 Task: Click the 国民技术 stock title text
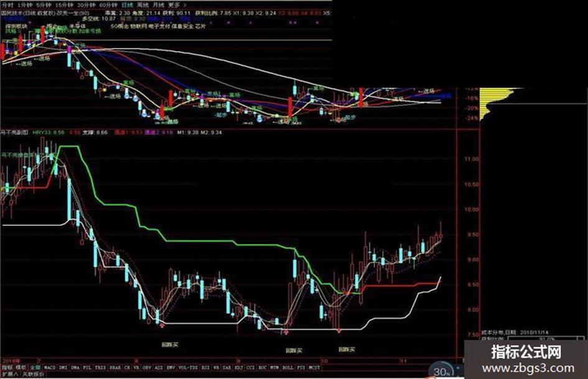point(11,13)
